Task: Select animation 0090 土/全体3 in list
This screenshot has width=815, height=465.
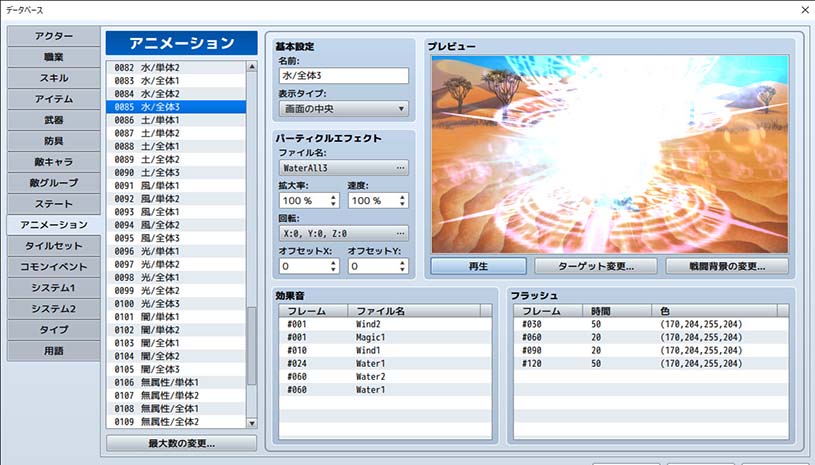Action: pyautogui.click(x=175, y=172)
